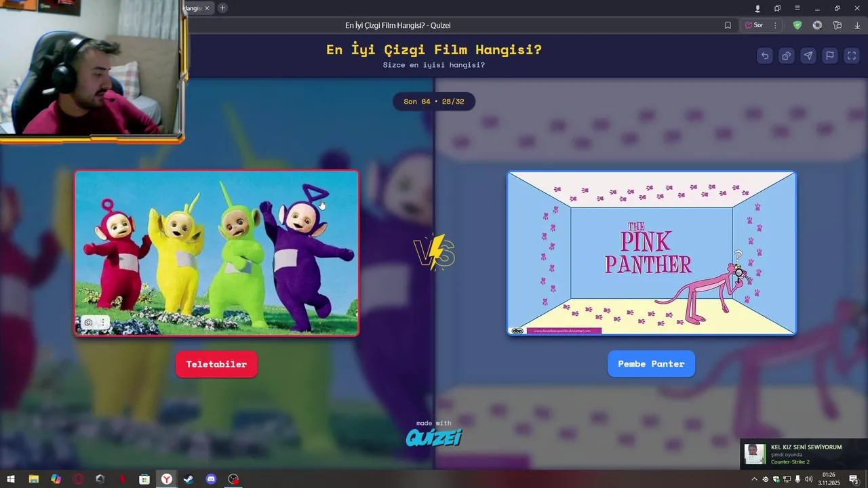Click the dice randomize icon button
Screen dimensions: 868x488
(x=787, y=56)
